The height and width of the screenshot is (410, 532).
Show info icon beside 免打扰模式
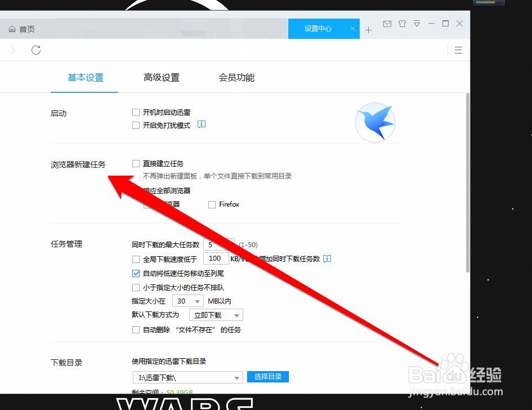click(202, 124)
